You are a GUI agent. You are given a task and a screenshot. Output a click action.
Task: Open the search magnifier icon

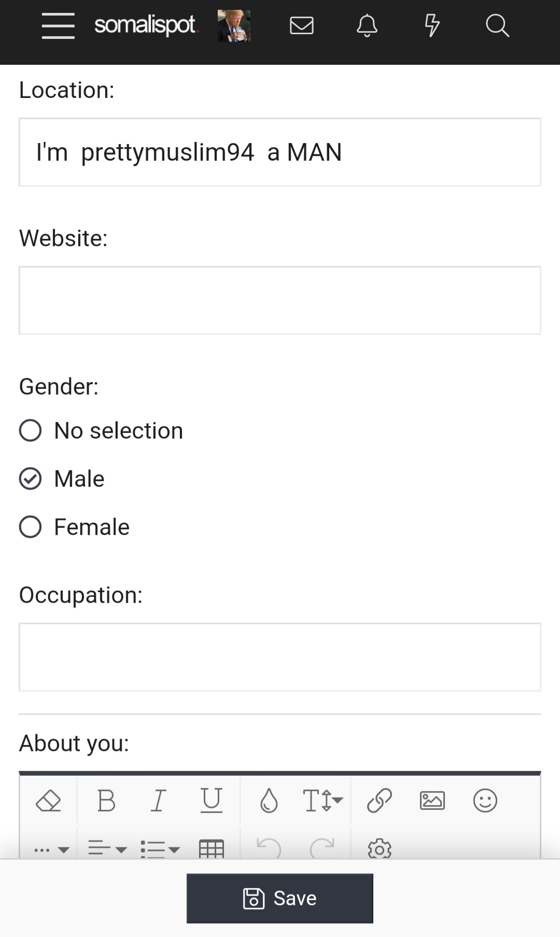coord(497,25)
